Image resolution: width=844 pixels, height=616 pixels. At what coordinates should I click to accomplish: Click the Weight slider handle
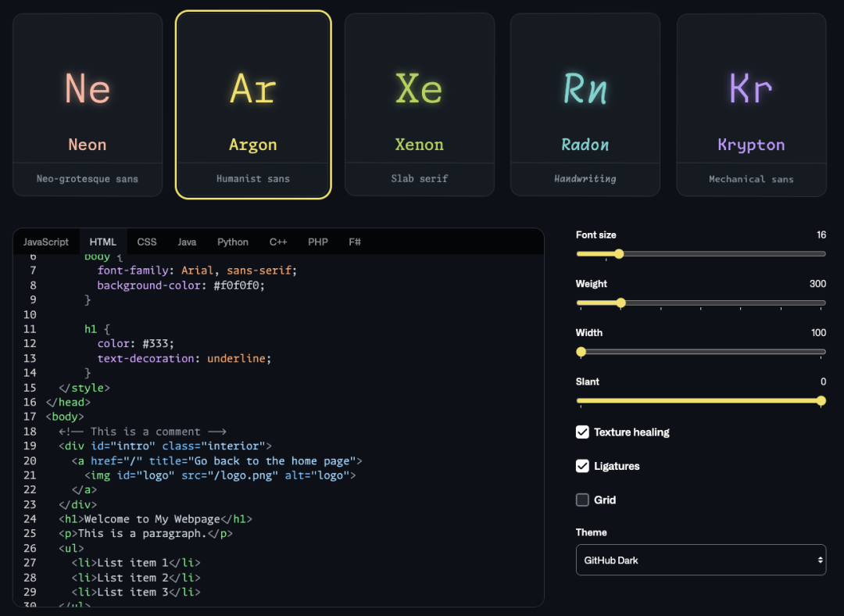(x=620, y=303)
